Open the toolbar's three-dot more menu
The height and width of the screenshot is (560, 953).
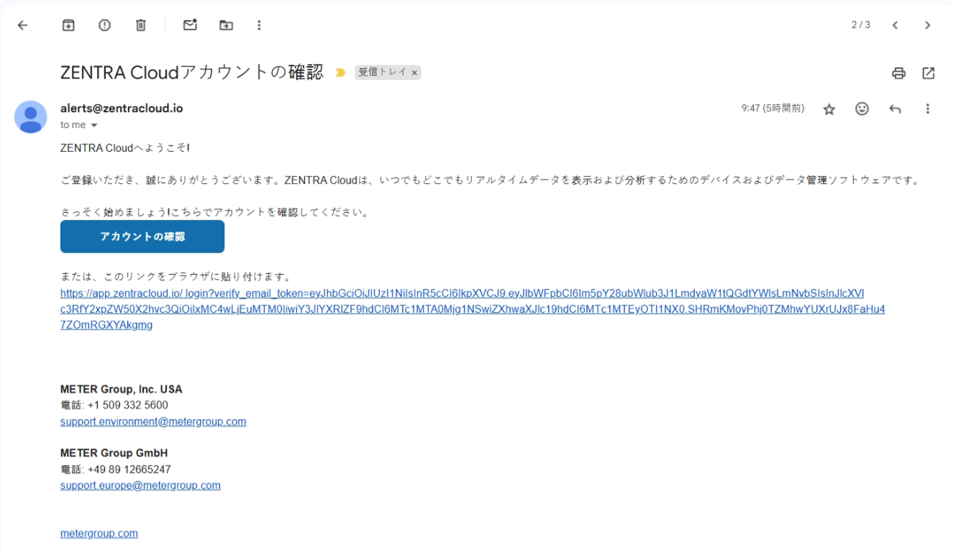(x=259, y=25)
